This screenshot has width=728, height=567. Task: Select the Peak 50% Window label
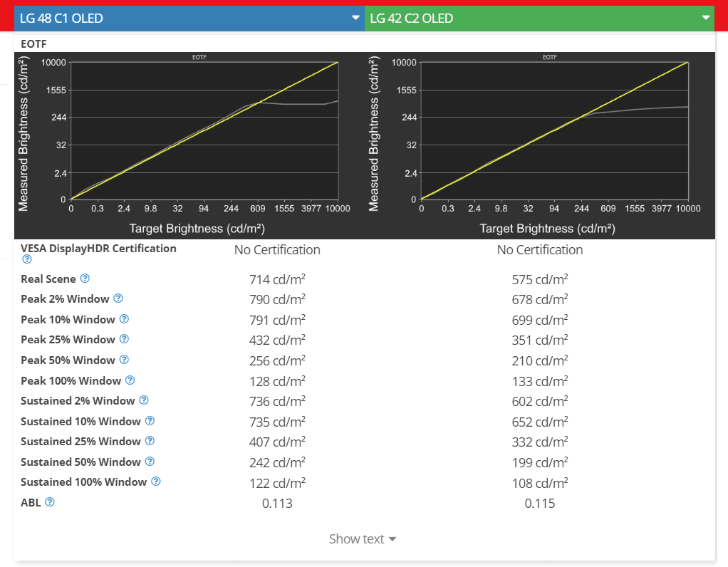(x=68, y=360)
